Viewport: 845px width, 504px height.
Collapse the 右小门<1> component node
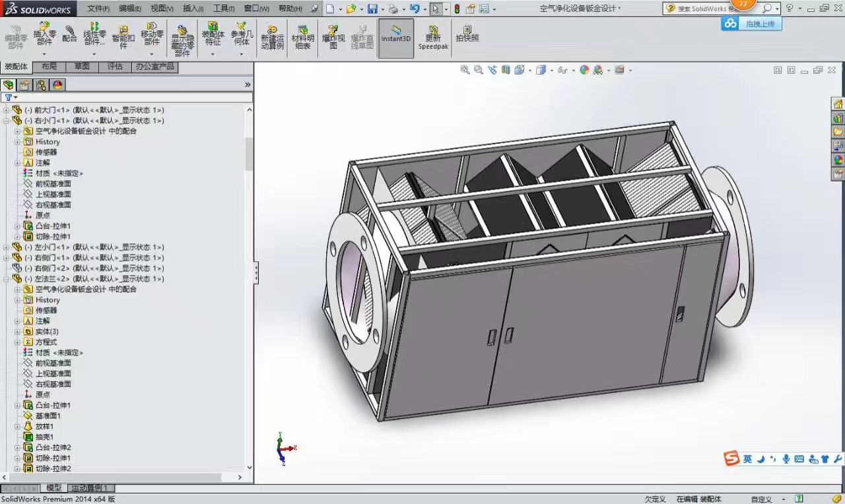[7, 121]
